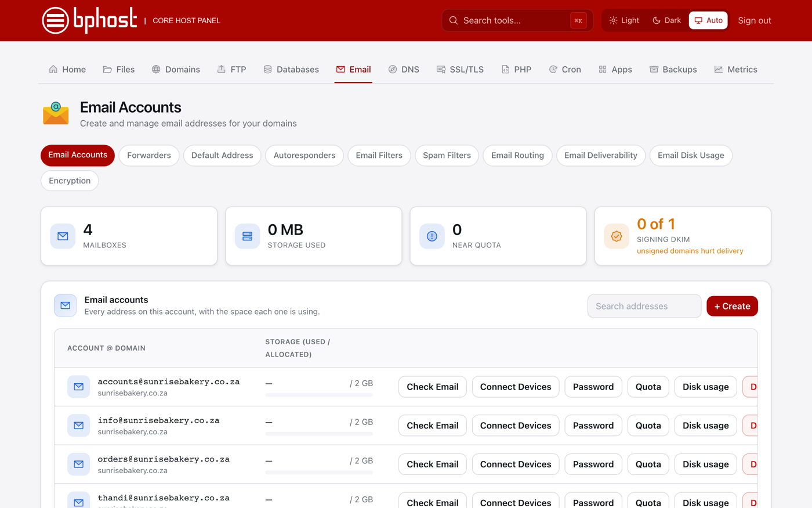Click envelope icon beside orders@sunrisebakery.co.za
Image resolution: width=812 pixels, height=508 pixels.
click(x=78, y=464)
